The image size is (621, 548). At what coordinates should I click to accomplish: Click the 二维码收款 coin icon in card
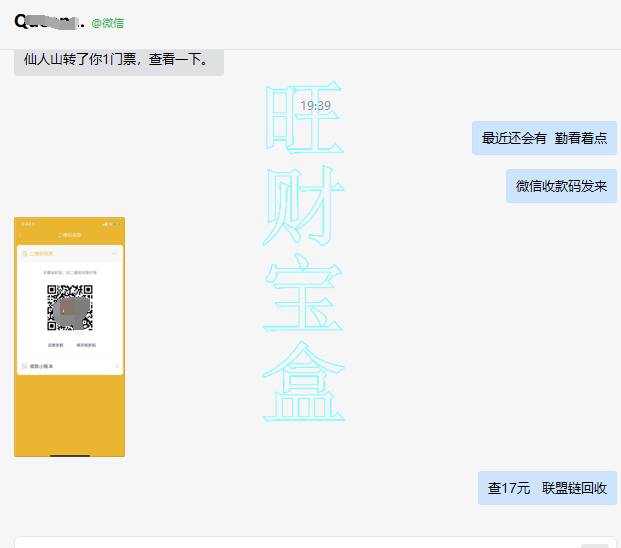(24, 253)
